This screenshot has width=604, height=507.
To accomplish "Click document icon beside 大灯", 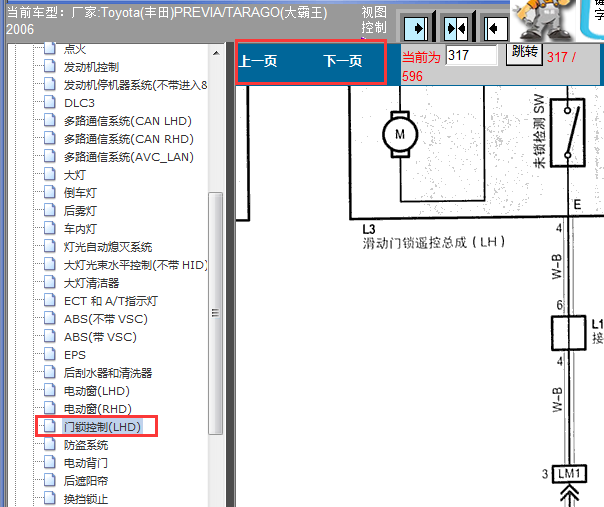I will 50,174.
